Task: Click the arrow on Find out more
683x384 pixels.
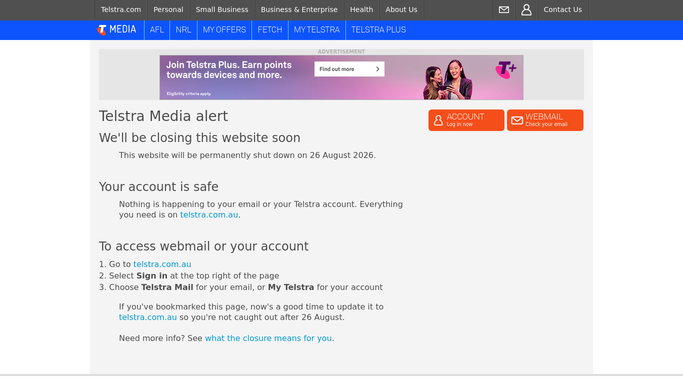Action: pos(378,69)
